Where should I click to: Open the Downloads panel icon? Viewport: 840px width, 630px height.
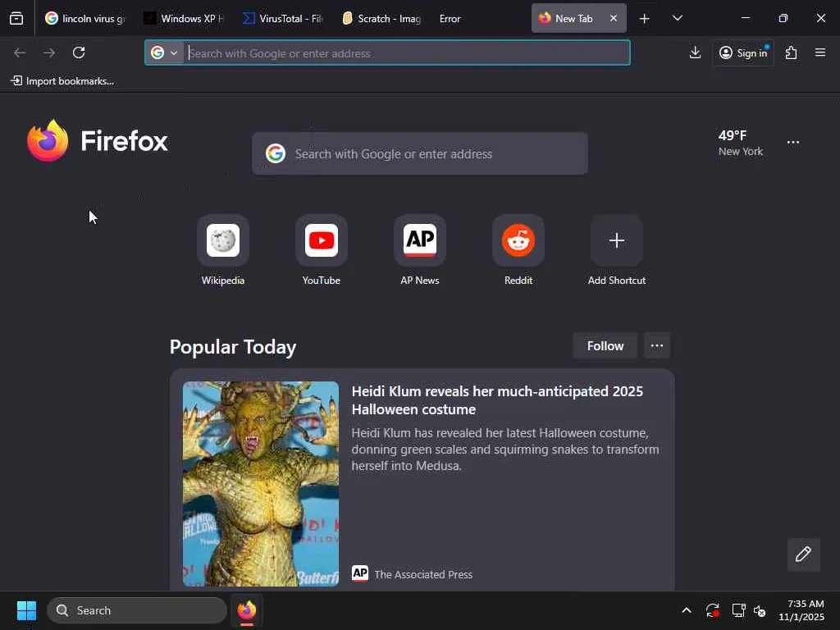[695, 52]
